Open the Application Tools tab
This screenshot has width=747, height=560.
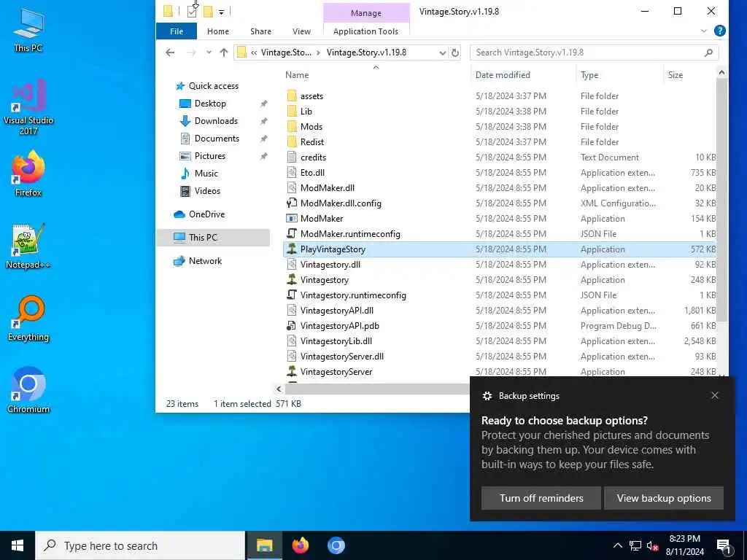[366, 31]
